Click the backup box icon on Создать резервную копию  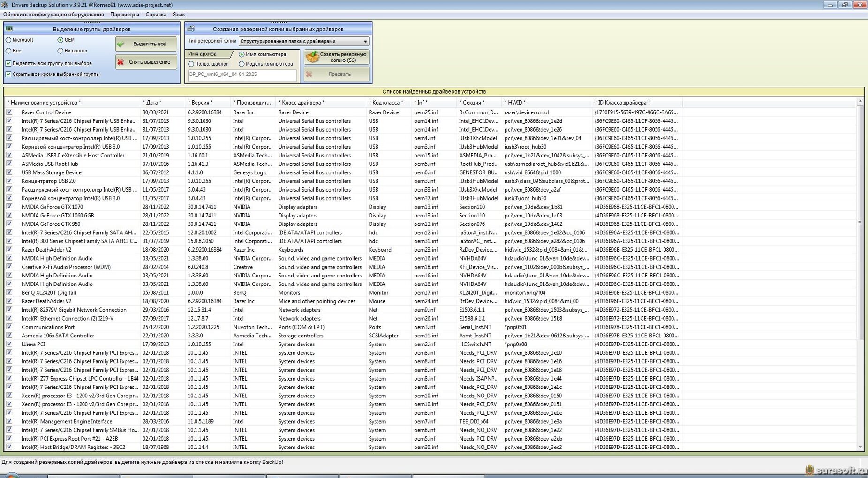click(x=312, y=57)
